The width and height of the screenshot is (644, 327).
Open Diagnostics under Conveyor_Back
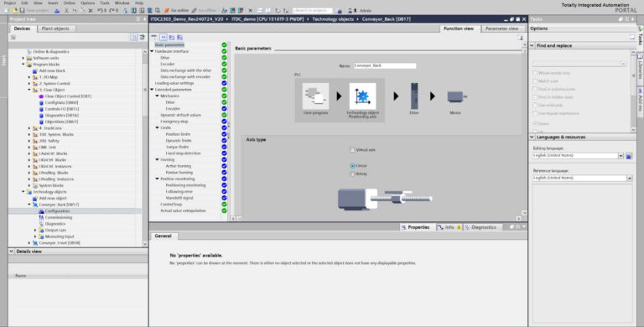coord(55,224)
